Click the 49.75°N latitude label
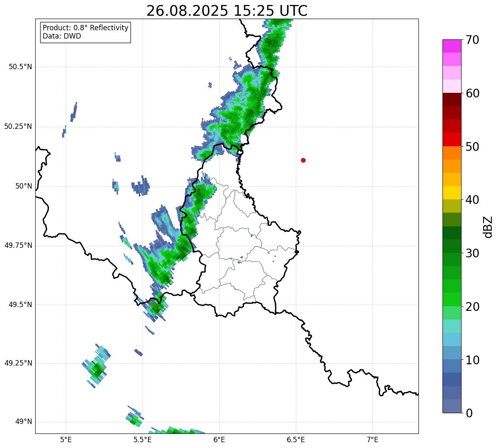Viewport: 498px width, 448px height. 18,245
